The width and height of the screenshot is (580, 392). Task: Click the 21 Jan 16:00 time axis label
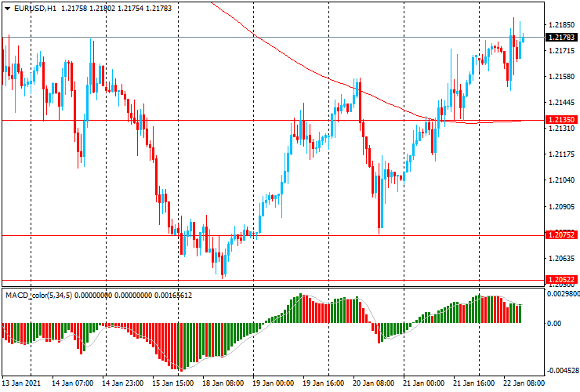pyautogui.click(x=474, y=383)
